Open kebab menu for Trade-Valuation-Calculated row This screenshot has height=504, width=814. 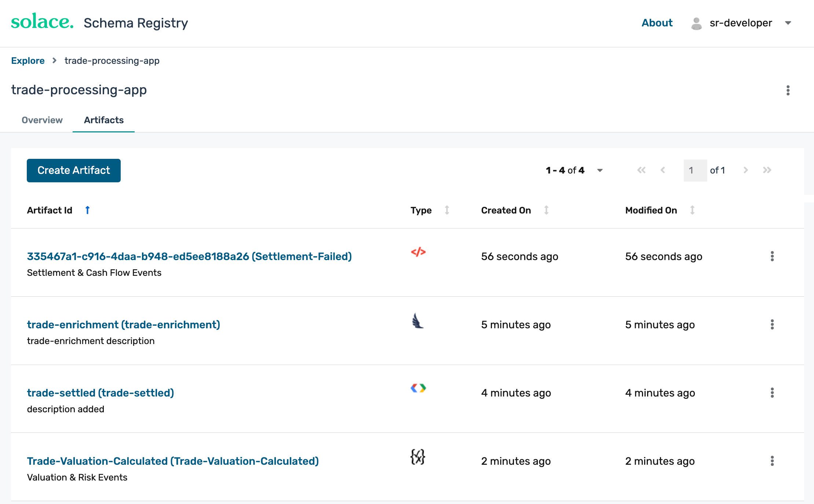[772, 461]
